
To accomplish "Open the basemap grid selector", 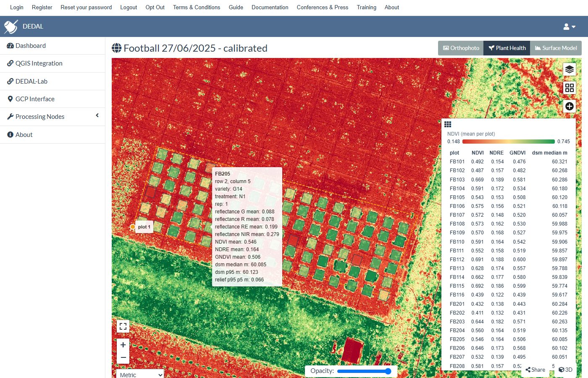I will tap(570, 88).
